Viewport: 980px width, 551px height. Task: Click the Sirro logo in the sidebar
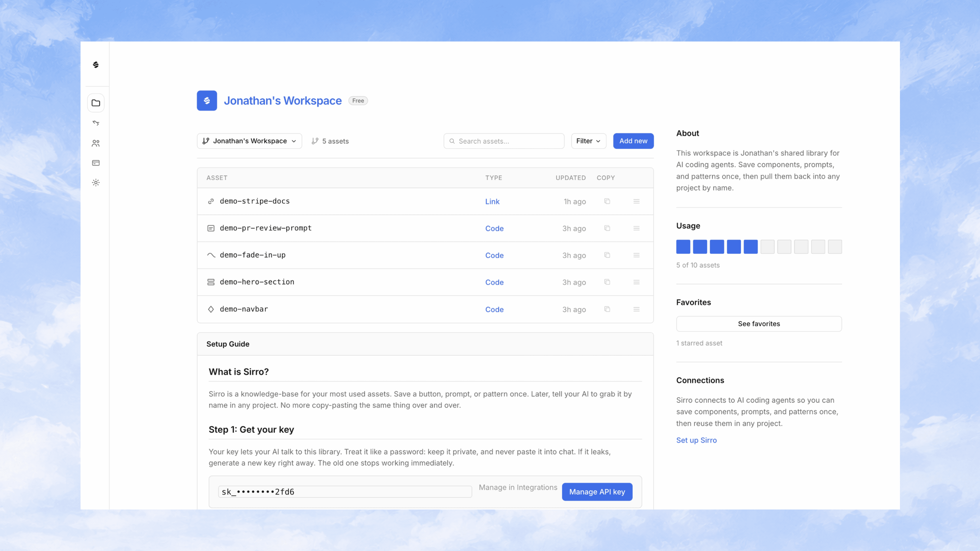tap(96, 65)
